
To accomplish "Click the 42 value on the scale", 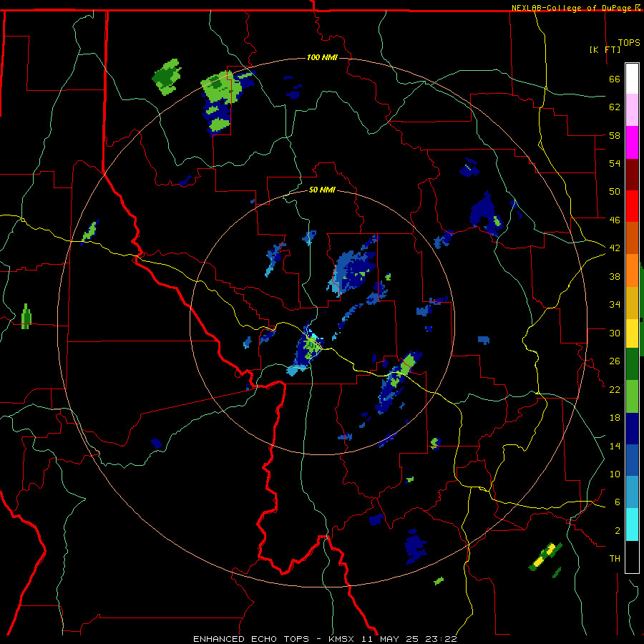I will pos(615,248).
